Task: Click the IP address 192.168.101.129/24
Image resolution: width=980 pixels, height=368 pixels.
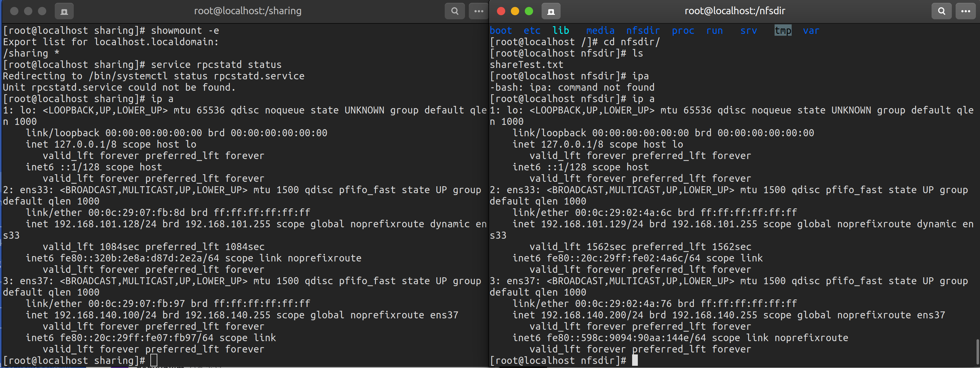Action: coord(592,224)
